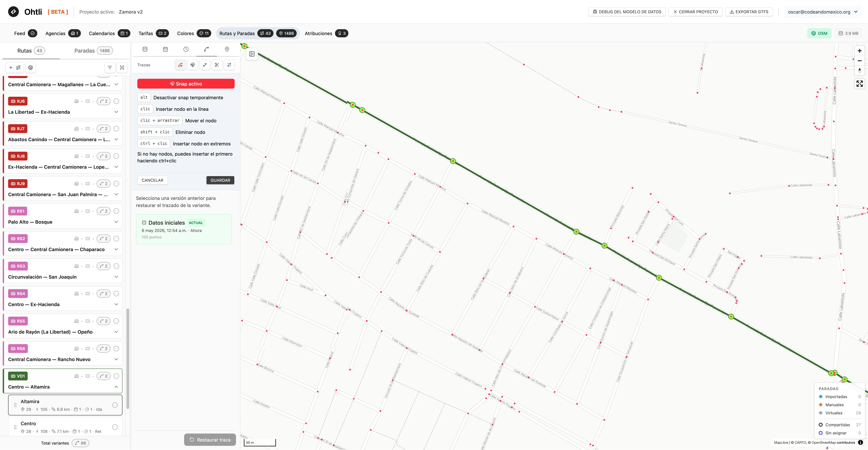Open the database tab icon in variant panel
This screenshot has width=868, height=450.
(145, 49)
